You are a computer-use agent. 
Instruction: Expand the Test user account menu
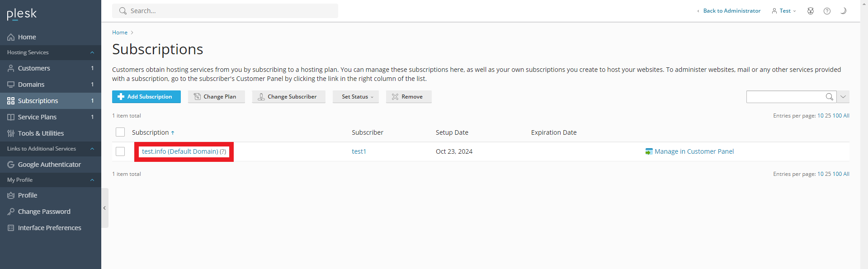click(x=784, y=11)
